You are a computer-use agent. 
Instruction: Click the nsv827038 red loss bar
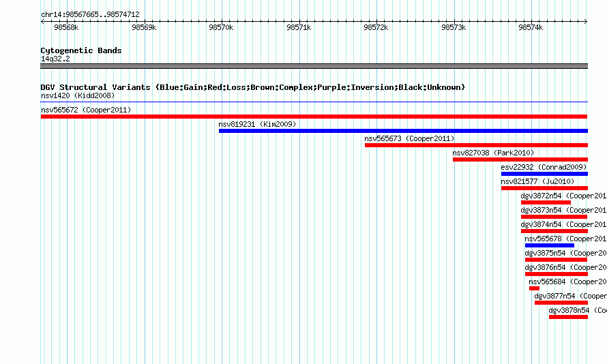coord(520,160)
